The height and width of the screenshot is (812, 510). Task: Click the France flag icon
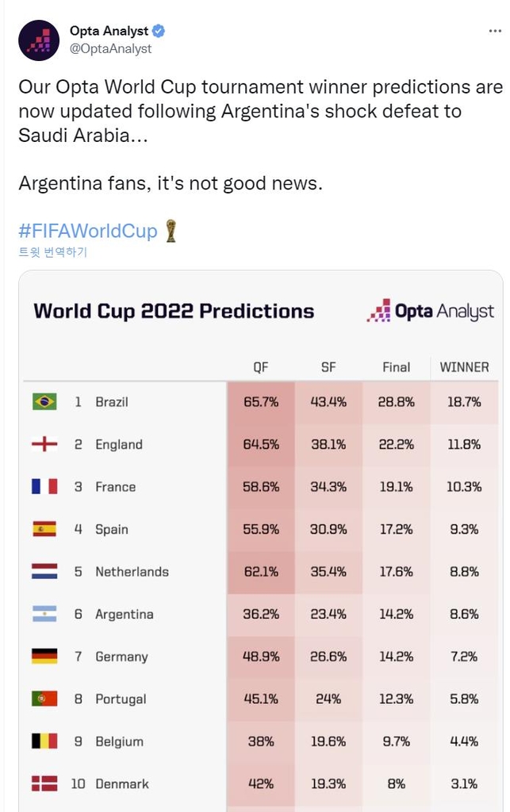tap(44, 487)
